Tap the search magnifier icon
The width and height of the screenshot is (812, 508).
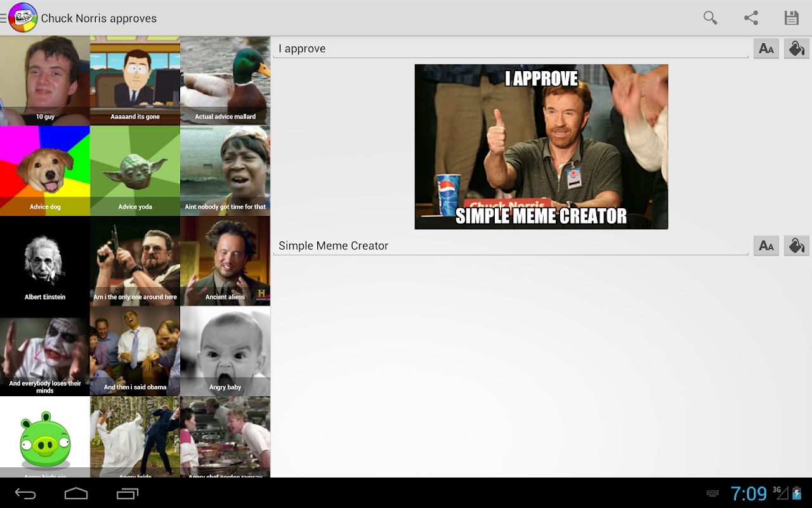[x=710, y=18]
